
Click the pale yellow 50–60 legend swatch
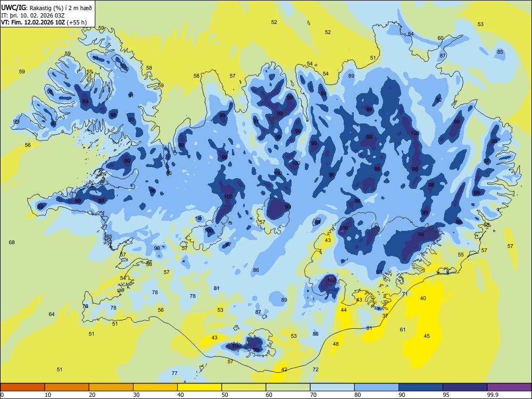pos(244,387)
